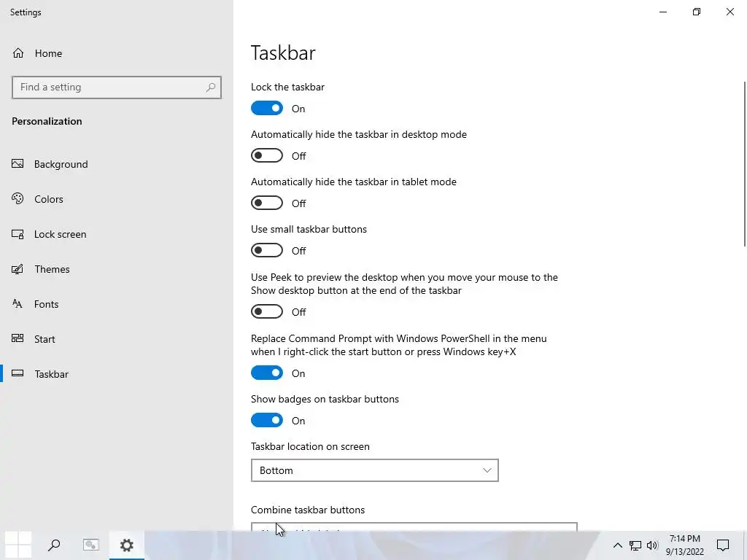Select Taskbar in the sidebar
Screen dimensions: 747x560
(x=117, y=374)
